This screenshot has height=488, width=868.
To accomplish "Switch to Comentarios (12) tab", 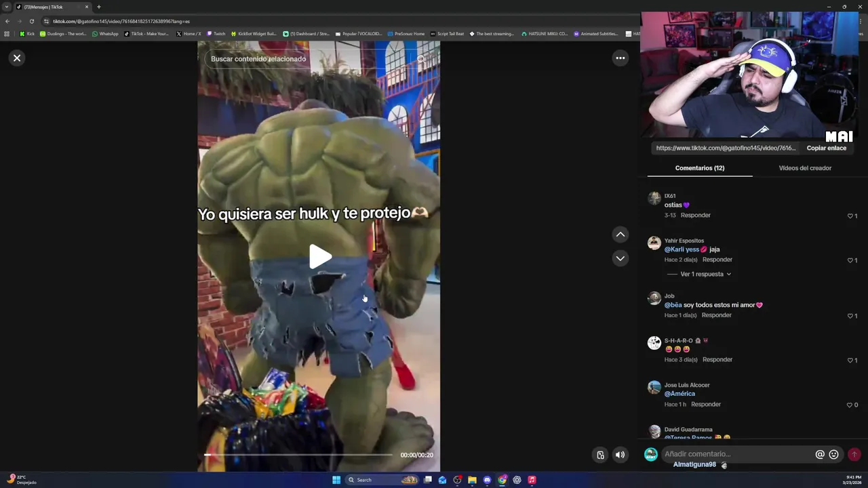I will pyautogui.click(x=700, y=168).
